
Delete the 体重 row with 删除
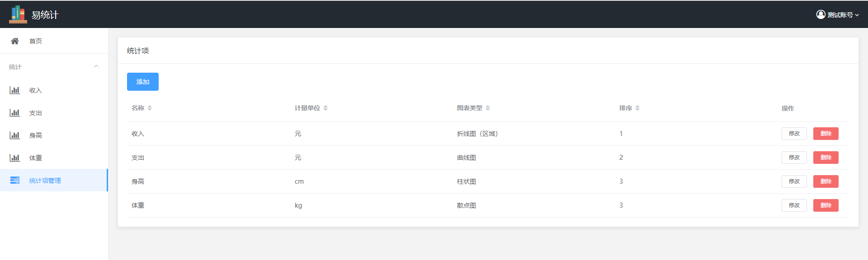[826, 205]
